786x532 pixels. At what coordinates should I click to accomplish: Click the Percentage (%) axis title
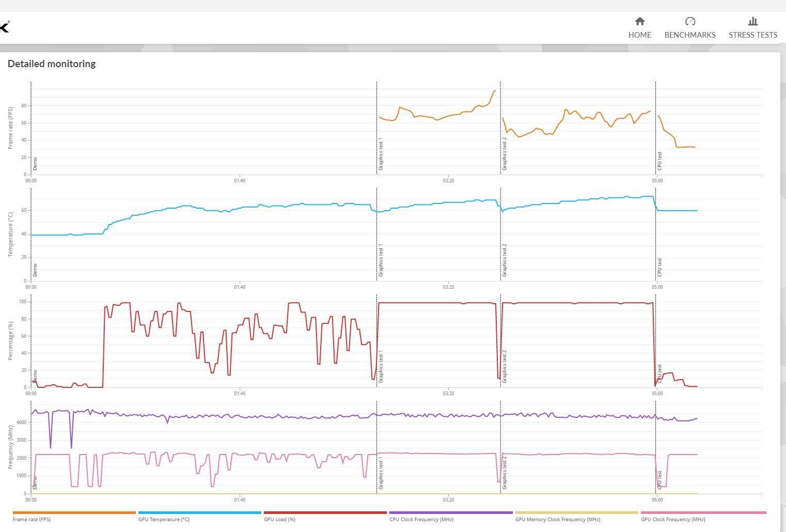click(x=11, y=340)
